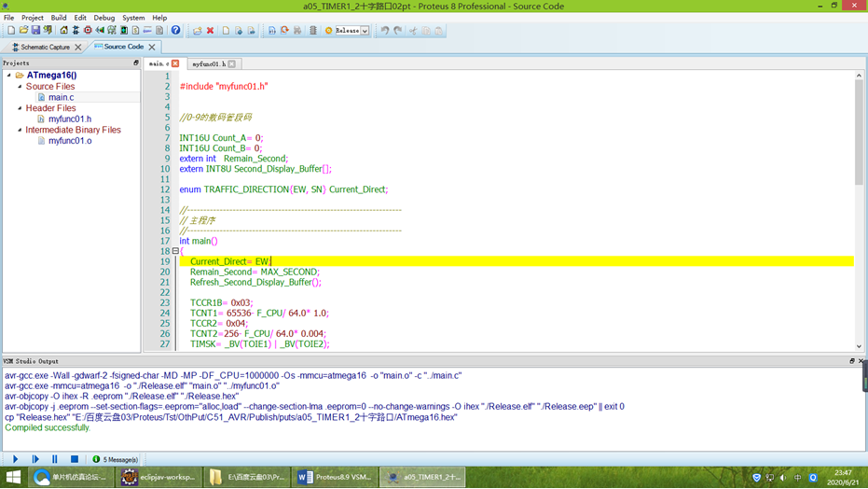Viewport: 868px width, 489px height.
Task: Open the Build menu
Action: 58,18
